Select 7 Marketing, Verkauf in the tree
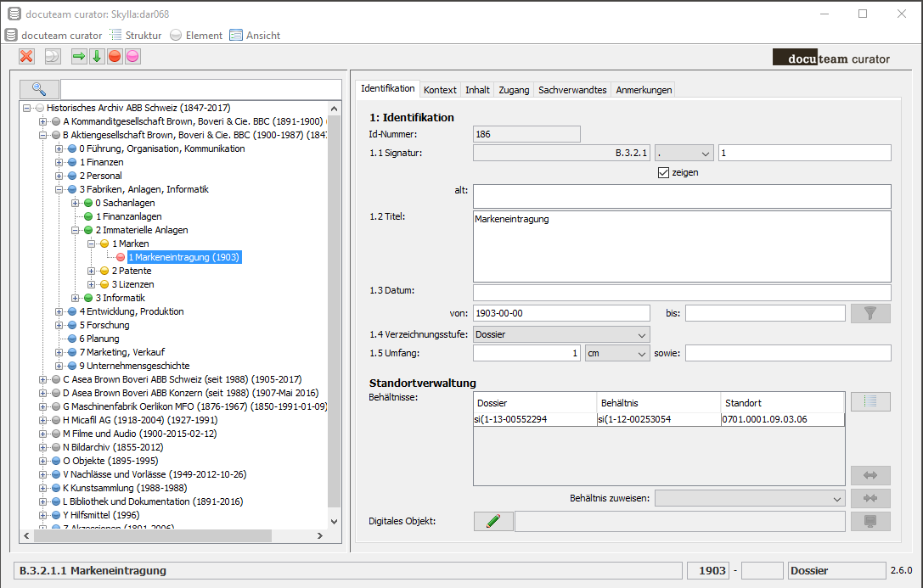This screenshot has width=923, height=588. coord(121,352)
